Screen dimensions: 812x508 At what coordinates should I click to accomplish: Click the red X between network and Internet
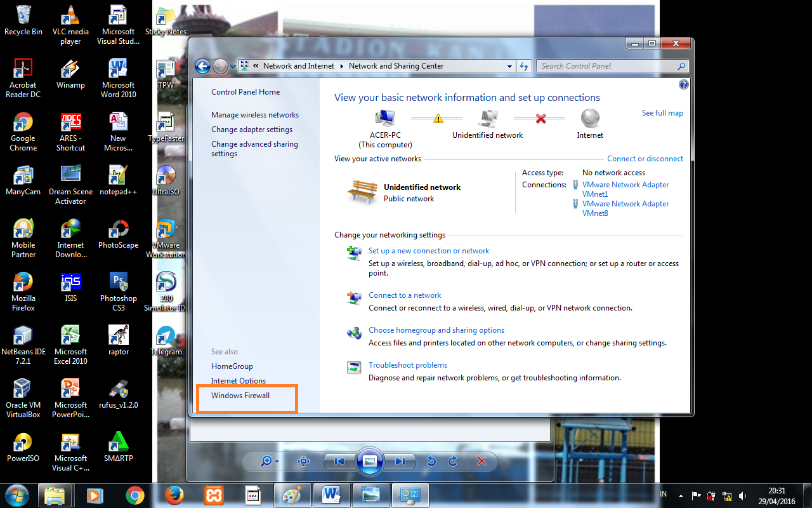(x=540, y=118)
